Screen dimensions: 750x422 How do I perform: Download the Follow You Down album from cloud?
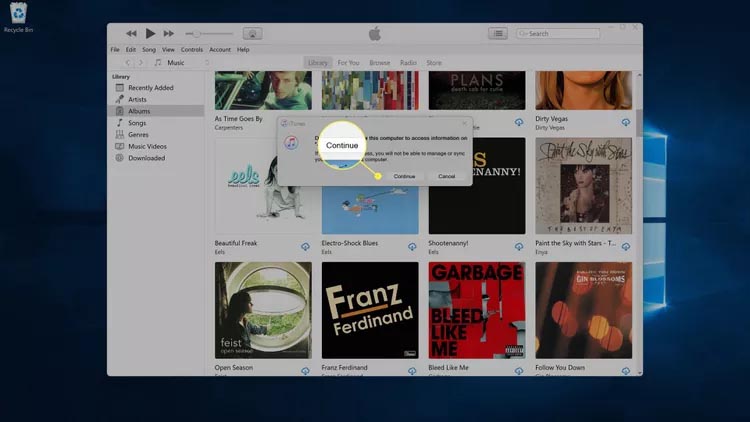click(626, 371)
